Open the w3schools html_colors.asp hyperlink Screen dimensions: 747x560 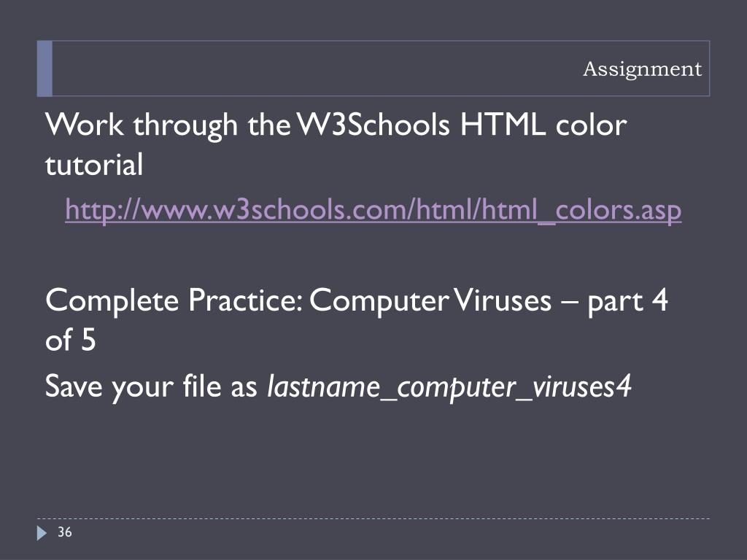[x=373, y=210]
